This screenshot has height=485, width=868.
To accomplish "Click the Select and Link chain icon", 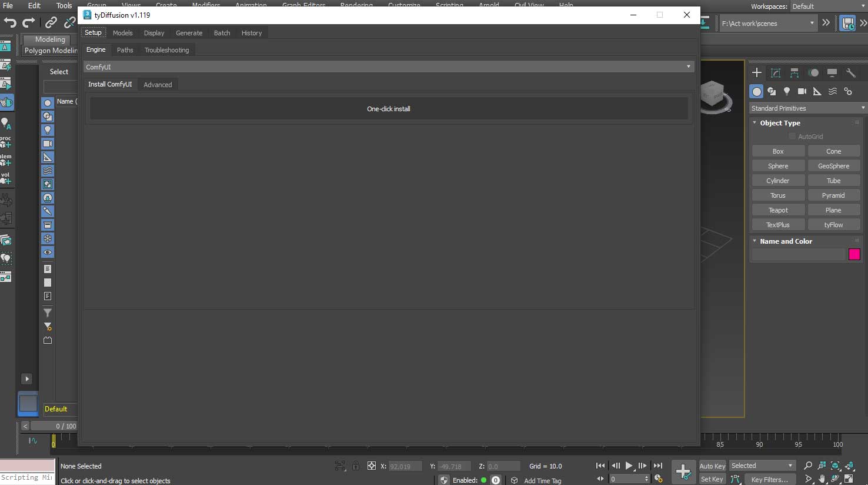I will click(51, 23).
